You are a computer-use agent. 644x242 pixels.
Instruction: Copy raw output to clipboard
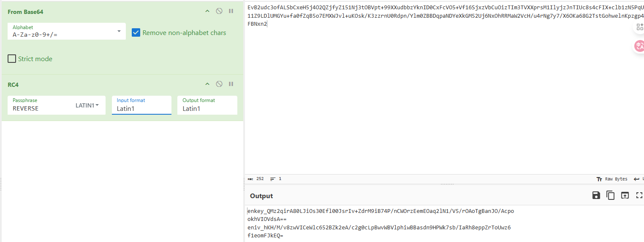610,195
